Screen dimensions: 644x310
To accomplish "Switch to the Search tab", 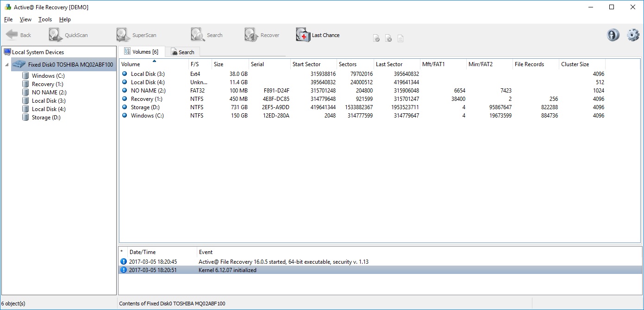I will point(182,52).
